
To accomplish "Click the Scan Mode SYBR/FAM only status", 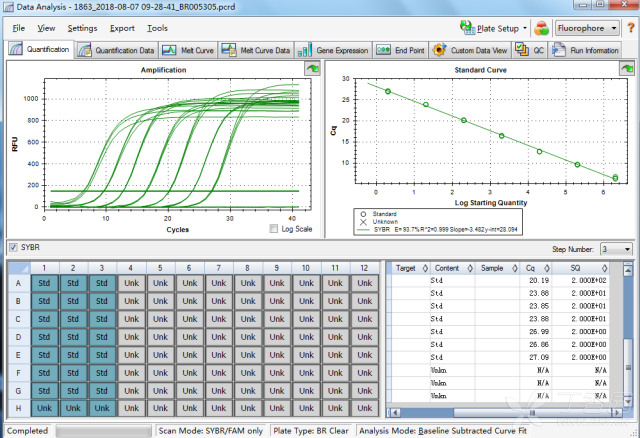I will click(210, 431).
